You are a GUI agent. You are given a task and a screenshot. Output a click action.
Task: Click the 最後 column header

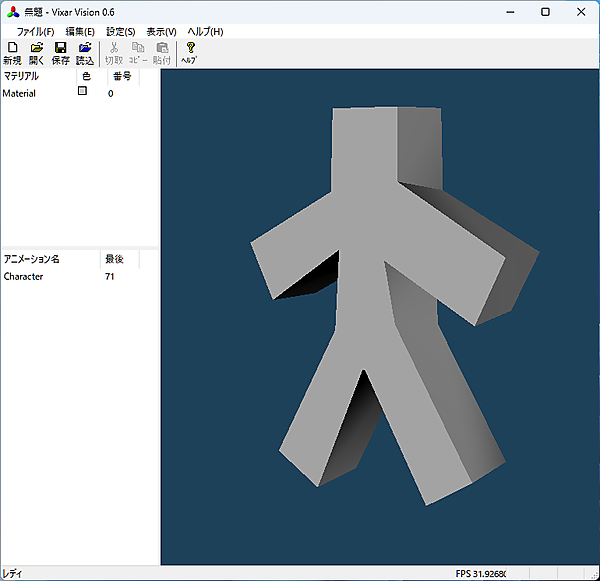click(x=114, y=259)
